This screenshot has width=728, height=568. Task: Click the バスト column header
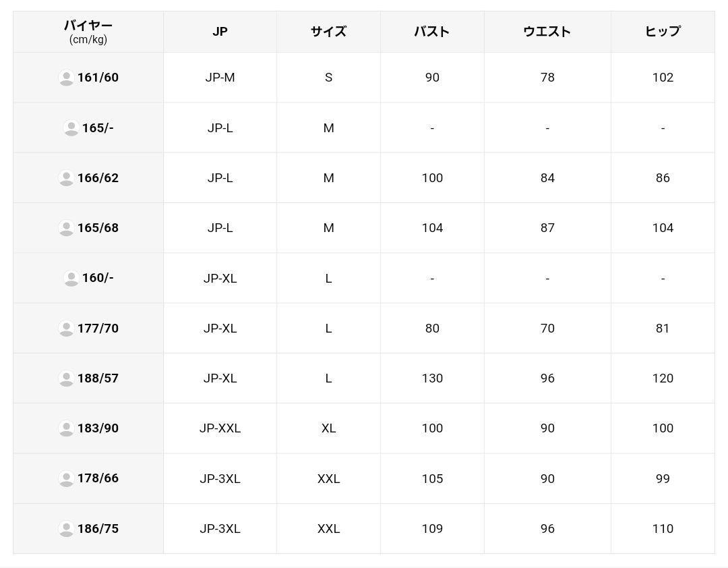(432, 32)
